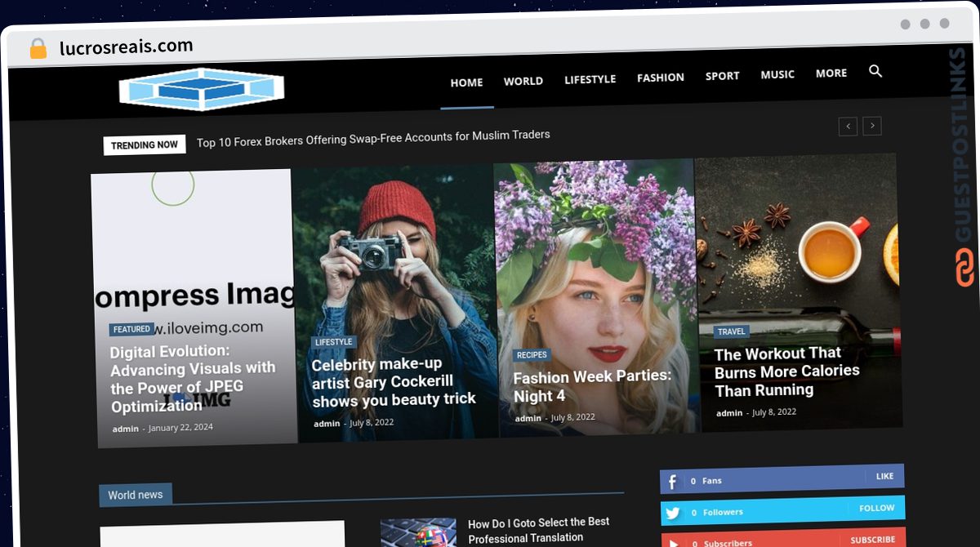Open the keyboard thumbnail beside Professional Translation post

(418, 532)
